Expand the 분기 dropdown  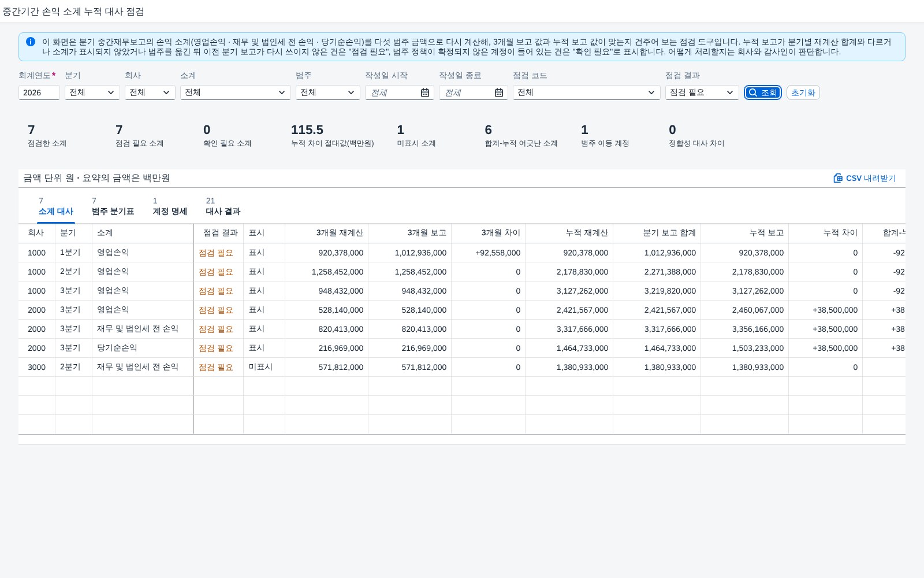pyautogui.click(x=92, y=92)
